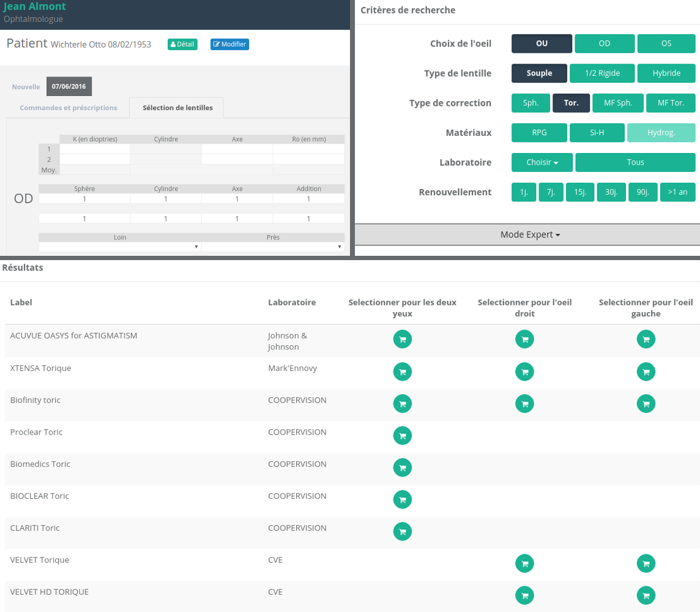
Task: Add BIOCLEAR Toric for both eyes
Action: pos(402,499)
